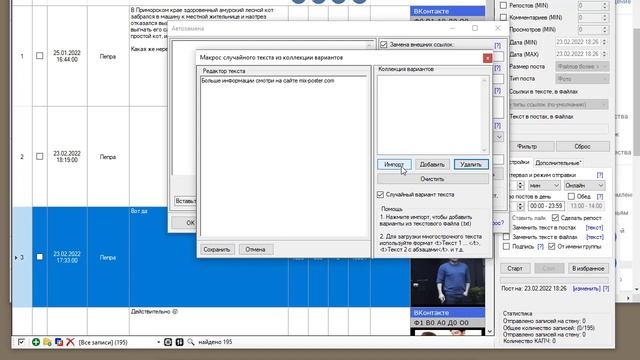Click the table vertical scrollbar down arrow

[x=490, y=332]
